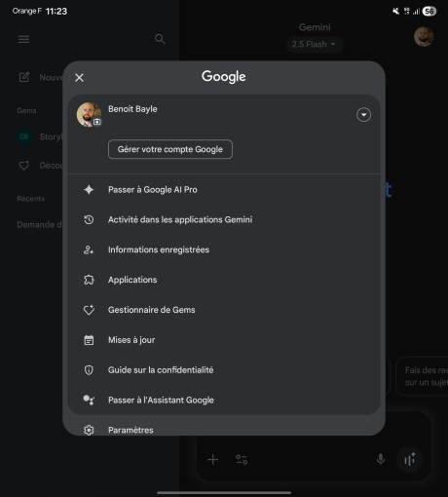Click Gérer votre compte Google button
The image size is (448, 497).
pyautogui.click(x=170, y=149)
